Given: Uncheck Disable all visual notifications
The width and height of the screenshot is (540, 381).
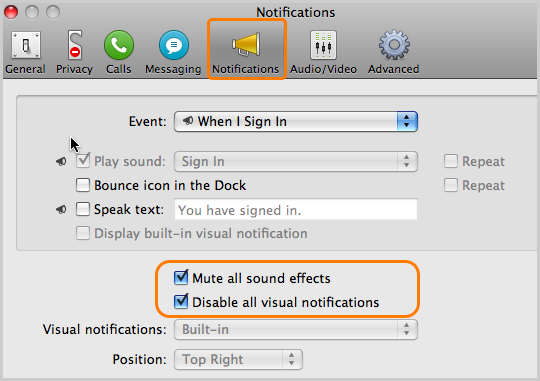Looking at the screenshot, I should (x=181, y=302).
